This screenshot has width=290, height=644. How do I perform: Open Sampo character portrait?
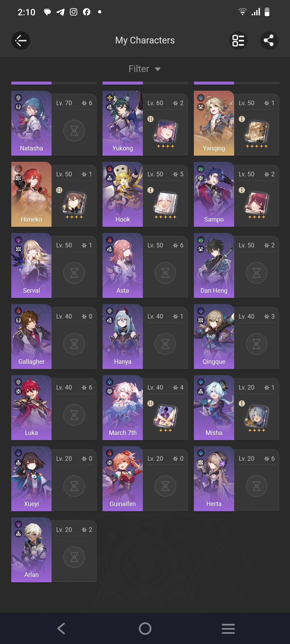[x=214, y=194]
